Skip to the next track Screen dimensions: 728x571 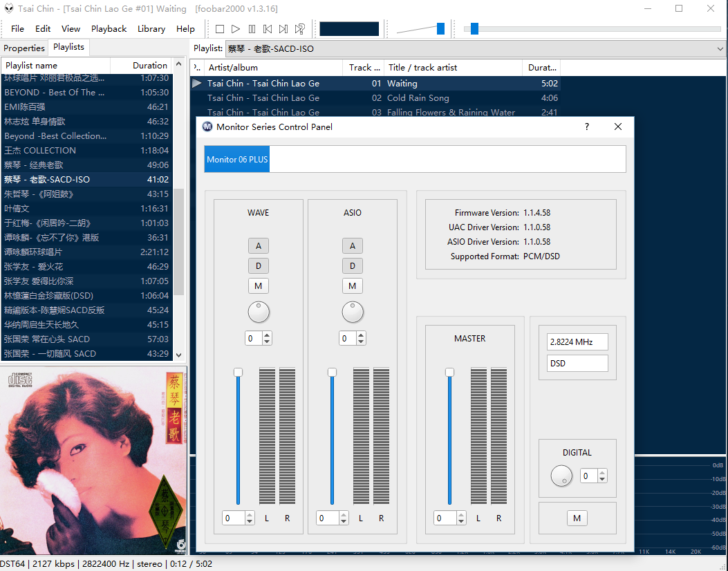click(283, 29)
